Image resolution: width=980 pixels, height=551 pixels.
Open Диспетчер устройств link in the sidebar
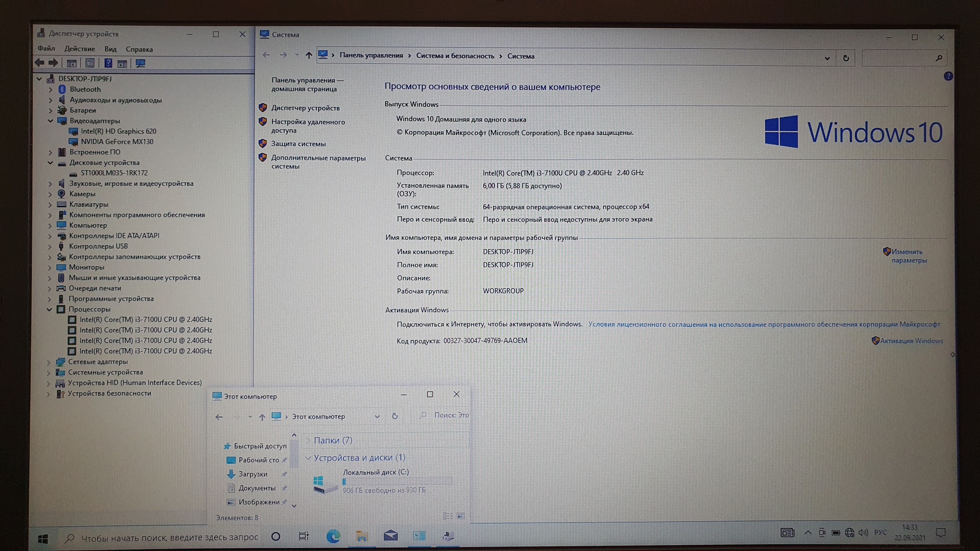click(305, 108)
